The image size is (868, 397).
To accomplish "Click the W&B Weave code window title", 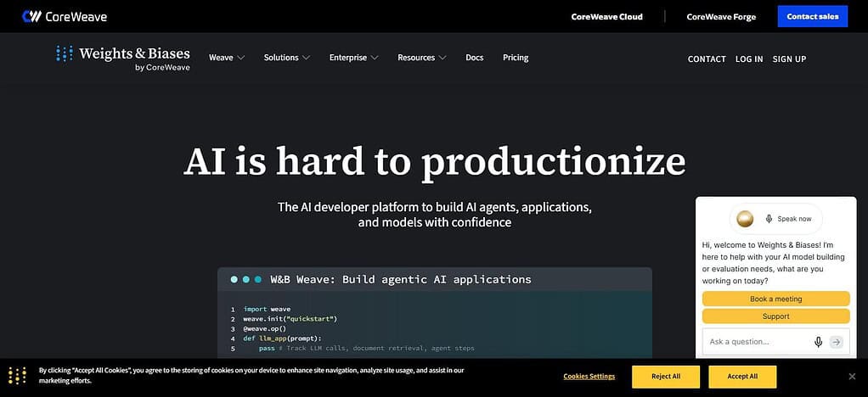I will click(400, 279).
